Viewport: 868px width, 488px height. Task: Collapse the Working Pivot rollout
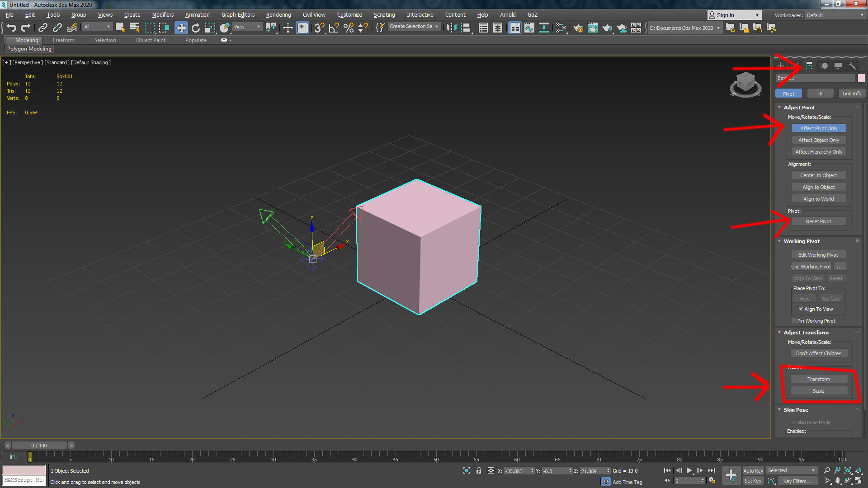[801, 241]
